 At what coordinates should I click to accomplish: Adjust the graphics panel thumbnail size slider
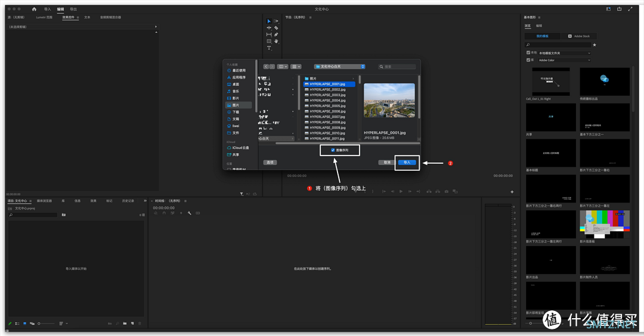[x=534, y=323]
